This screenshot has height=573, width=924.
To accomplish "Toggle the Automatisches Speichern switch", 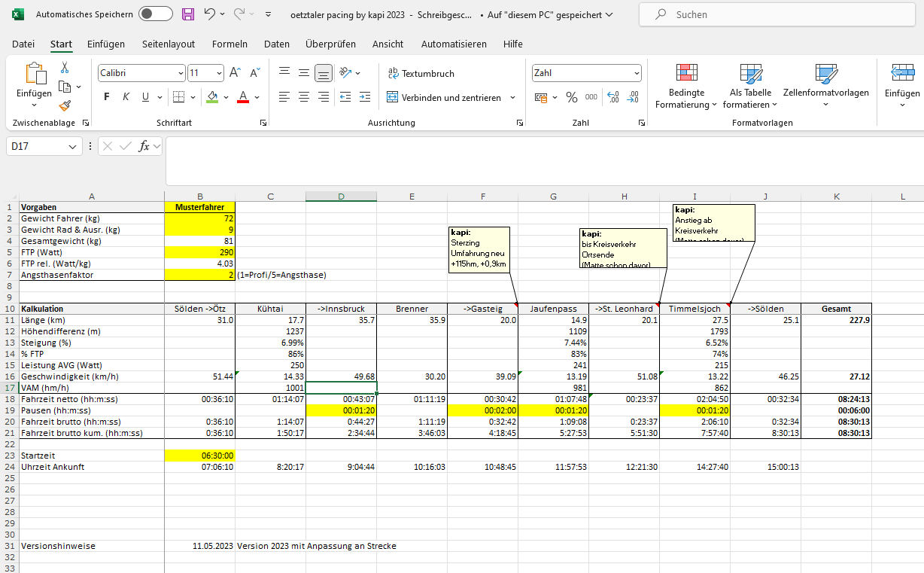I will (155, 14).
